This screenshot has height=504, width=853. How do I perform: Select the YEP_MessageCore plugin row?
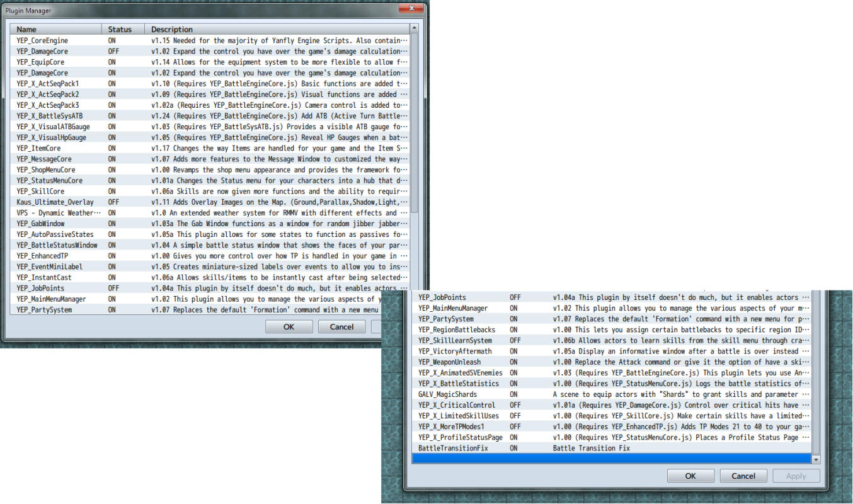(210, 159)
